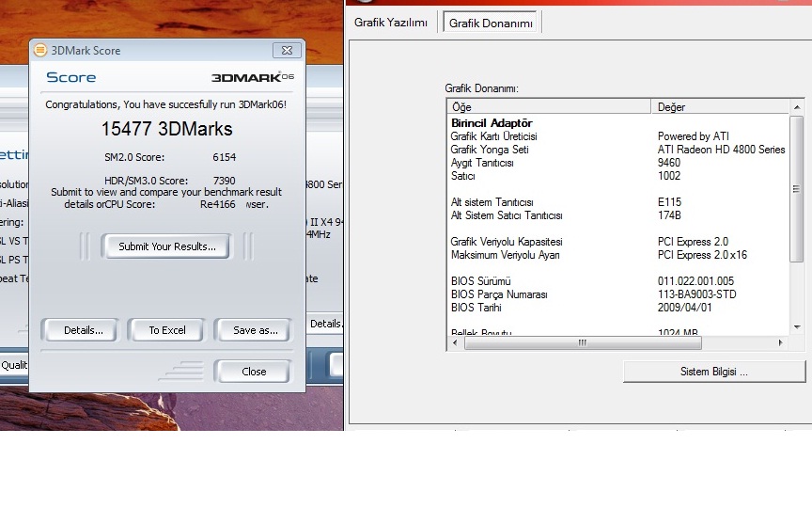Click the Grafik Donanımı label above list

pyautogui.click(x=481, y=88)
